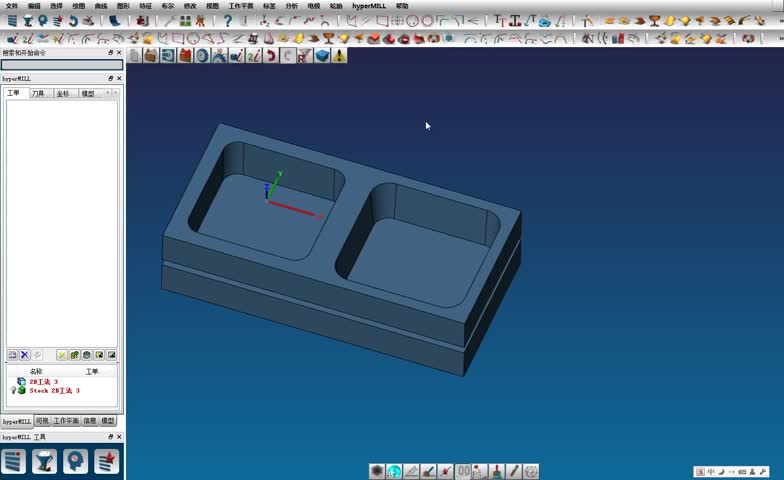Viewport: 784px width, 480px height.
Task: Switch to the 工作平面 bottom tab
Action: click(x=66, y=421)
